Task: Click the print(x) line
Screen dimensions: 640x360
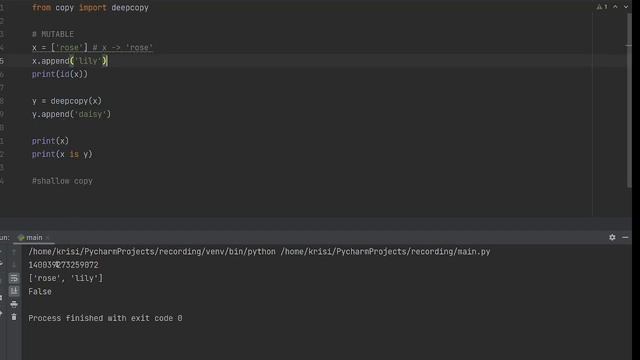Action: click(x=50, y=141)
